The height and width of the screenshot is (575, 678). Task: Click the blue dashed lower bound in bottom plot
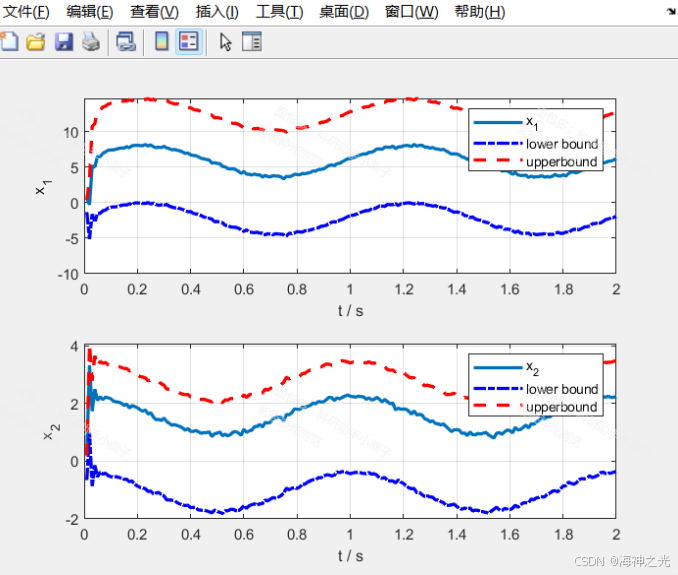(350, 473)
